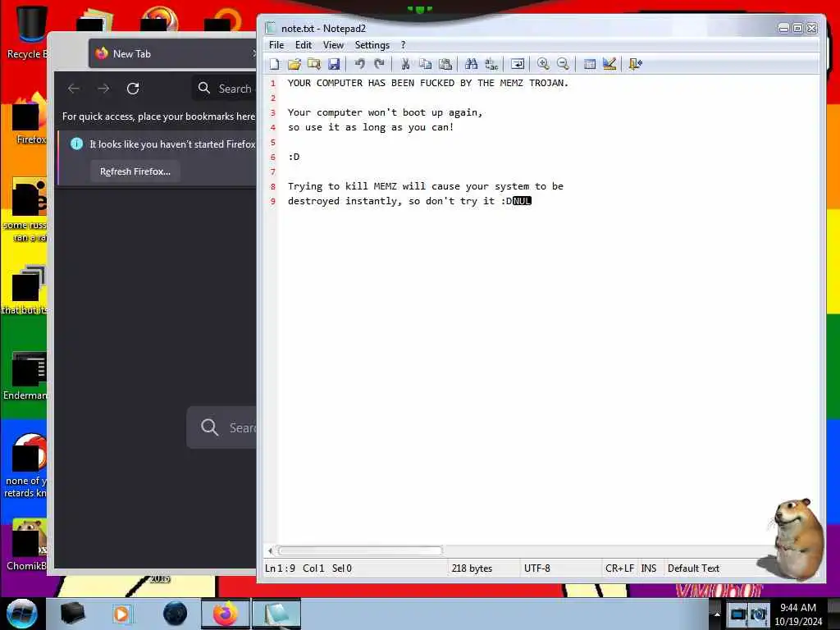
Task: Select the Recycle Bin desktop icon
Action: coord(27,32)
